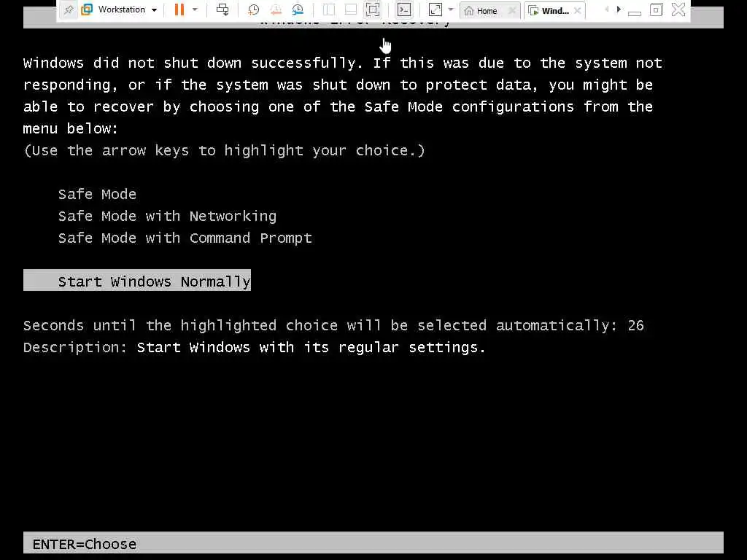Image resolution: width=747 pixels, height=560 pixels.
Task: Take a snapshot of the VM
Action: pos(253,9)
